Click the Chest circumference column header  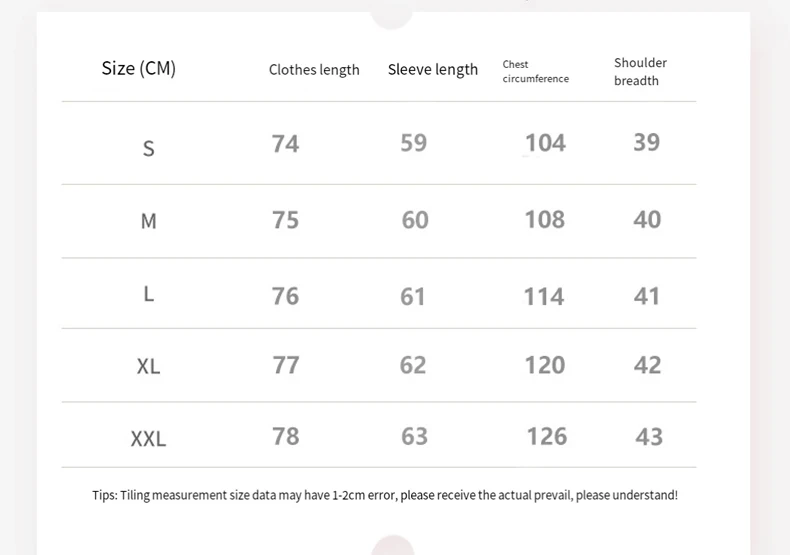point(535,71)
